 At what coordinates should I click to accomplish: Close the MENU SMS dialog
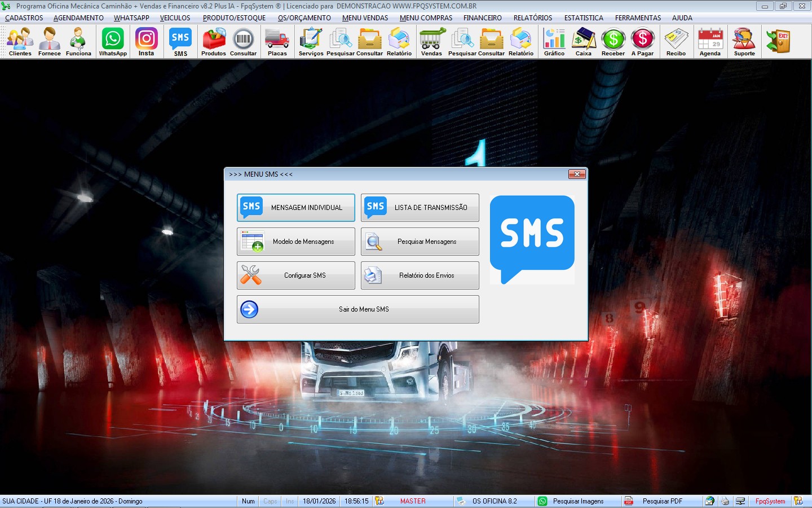[576, 174]
